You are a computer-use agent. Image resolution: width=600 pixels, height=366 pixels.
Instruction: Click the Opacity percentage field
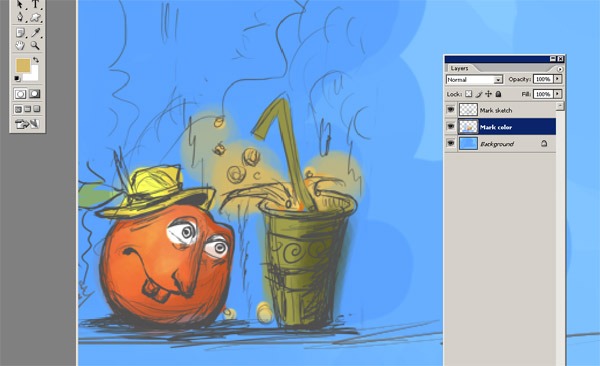click(543, 79)
